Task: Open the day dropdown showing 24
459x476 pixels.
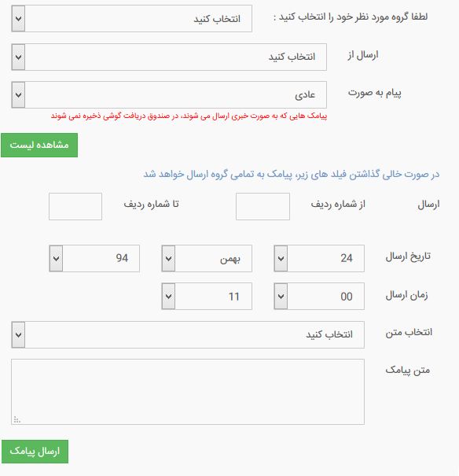Action: pyautogui.click(x=319, y=258)
